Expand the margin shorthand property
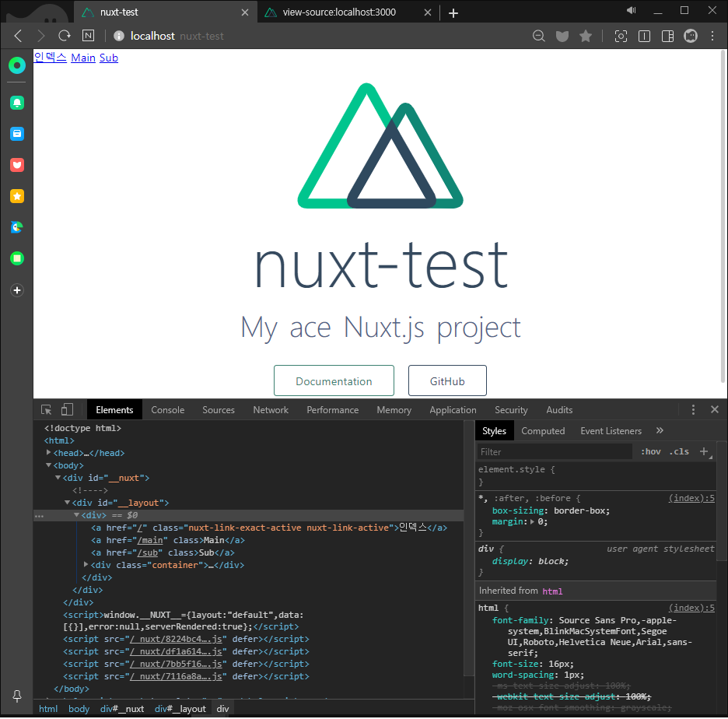Image resolution: width=728 pixels, height=719 pixels. 532,521
